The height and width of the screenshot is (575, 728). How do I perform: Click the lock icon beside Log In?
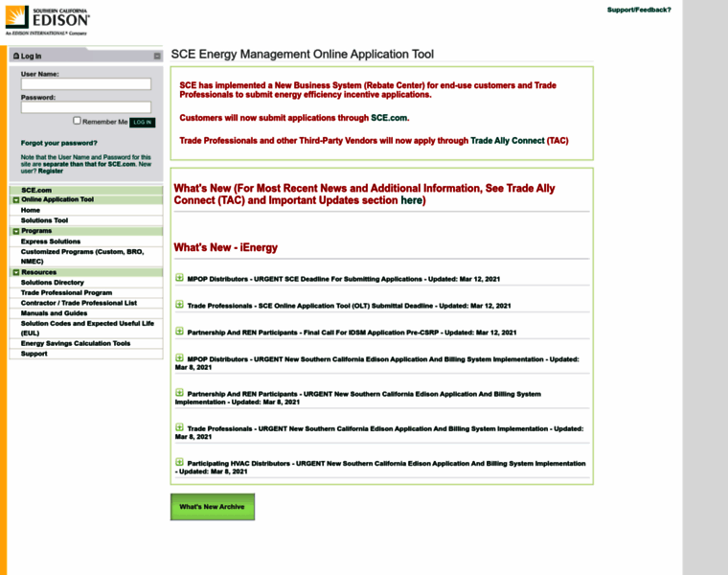click(16, 56)
